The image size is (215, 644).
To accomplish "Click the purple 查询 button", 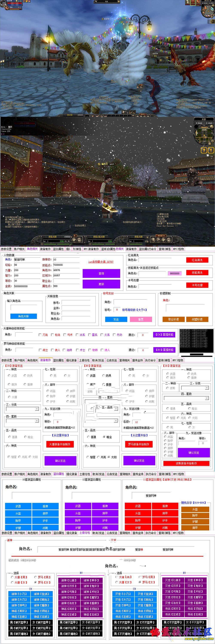I will pyautogui.click(x=101, y=273).
